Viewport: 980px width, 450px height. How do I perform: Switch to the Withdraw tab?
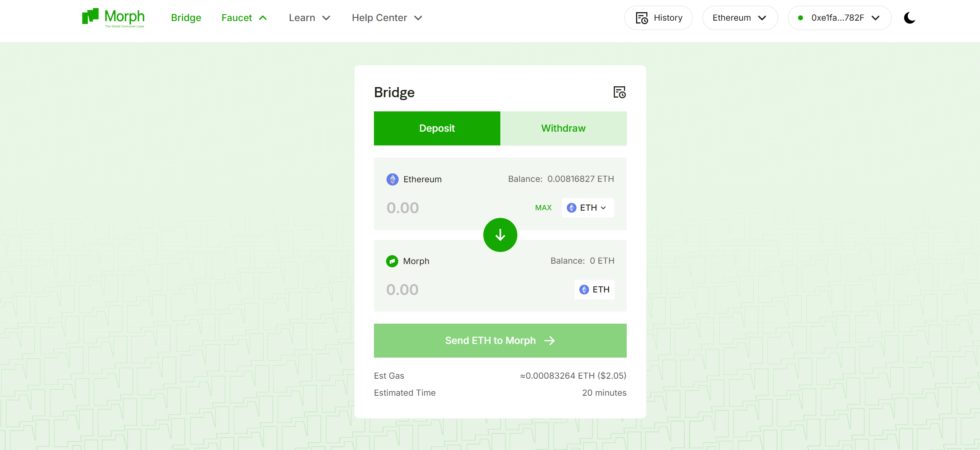click(x=563, y=128)
